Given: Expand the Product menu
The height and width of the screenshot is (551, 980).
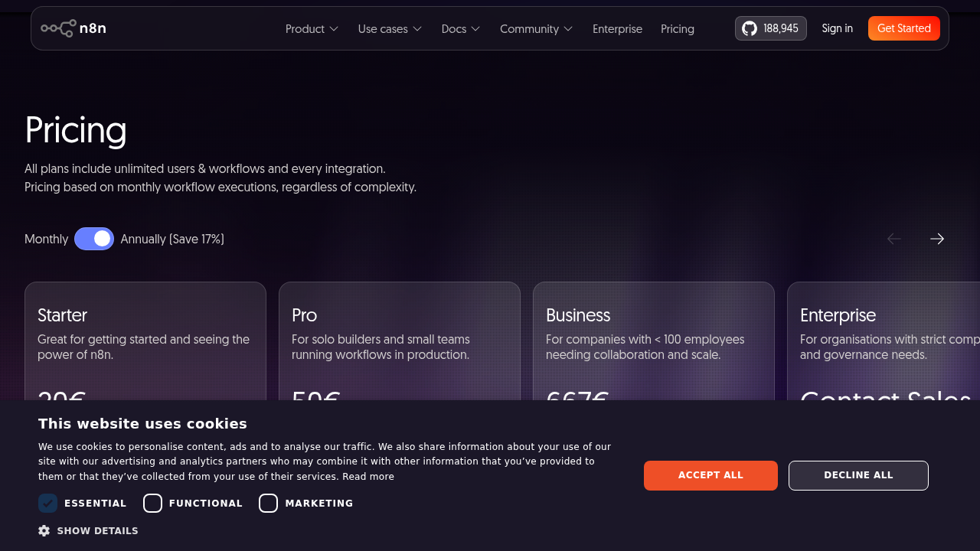Looking at the screenshot, I should (x=312, y=29).
